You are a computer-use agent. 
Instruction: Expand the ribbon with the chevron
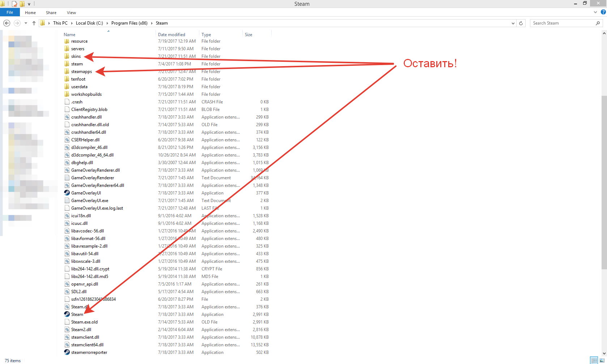[x=595, y=12]
